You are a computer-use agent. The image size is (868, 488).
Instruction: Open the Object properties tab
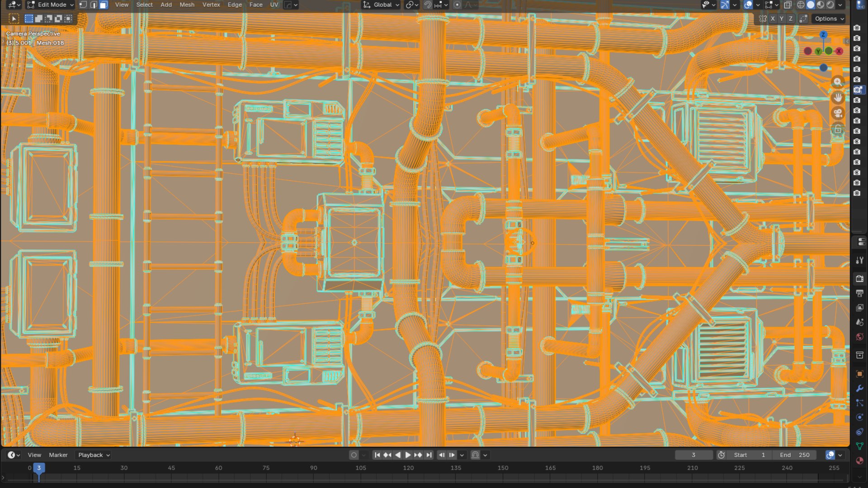[x=859, y=374]
